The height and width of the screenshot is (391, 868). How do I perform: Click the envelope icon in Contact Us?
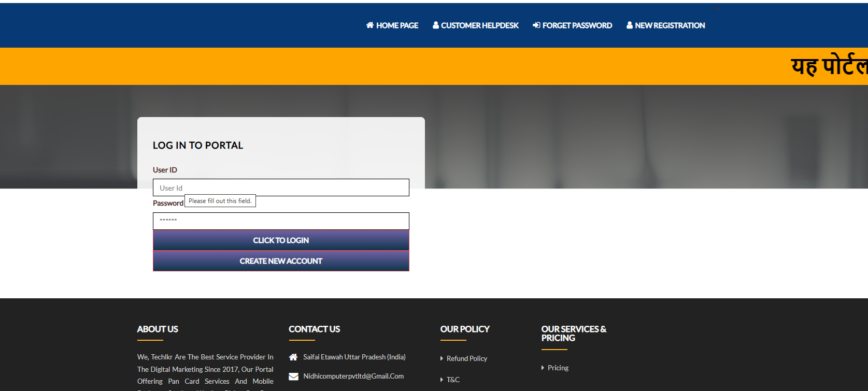tap(293, 376)
